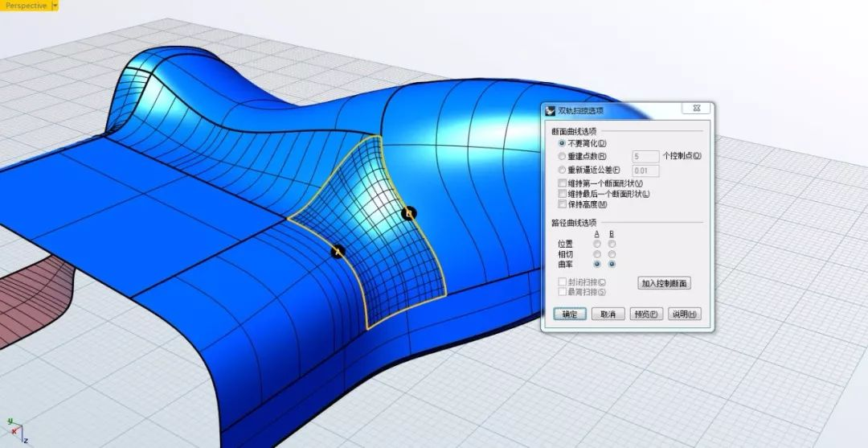868x448 pixels.
Task: Click the rail B marker on the surface
Action: 408,213
